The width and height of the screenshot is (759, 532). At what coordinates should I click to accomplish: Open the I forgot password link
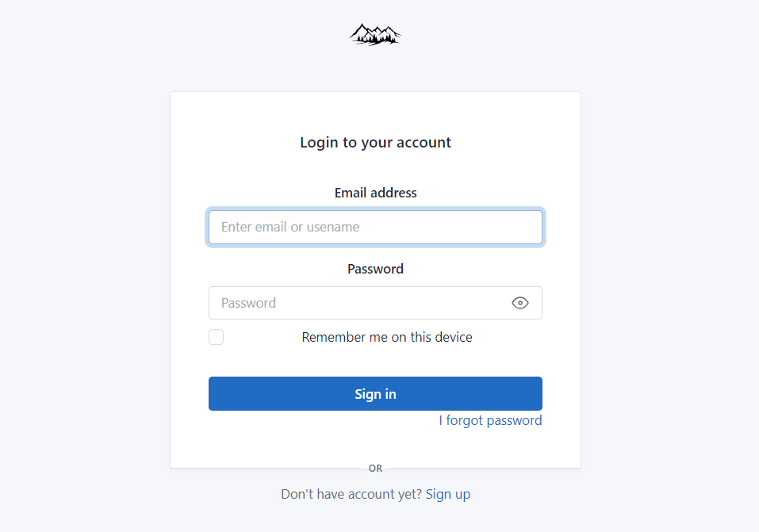tap(490, 420)
